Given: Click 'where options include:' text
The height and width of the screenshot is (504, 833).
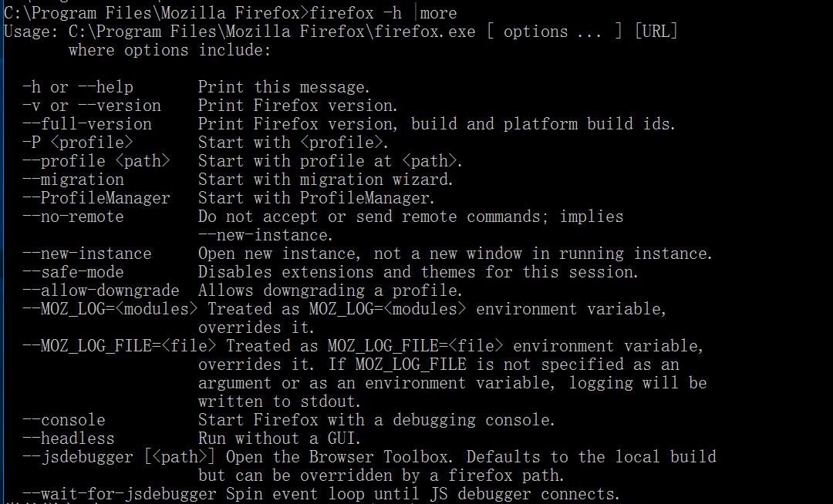Looking at the screenshot, I should click(170, 50).
